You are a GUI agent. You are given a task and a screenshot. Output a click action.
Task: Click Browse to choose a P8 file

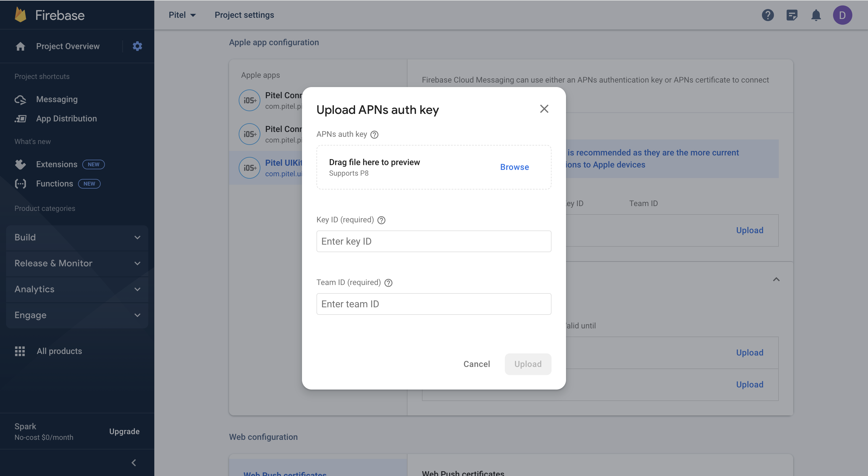(x=514, y=167)
